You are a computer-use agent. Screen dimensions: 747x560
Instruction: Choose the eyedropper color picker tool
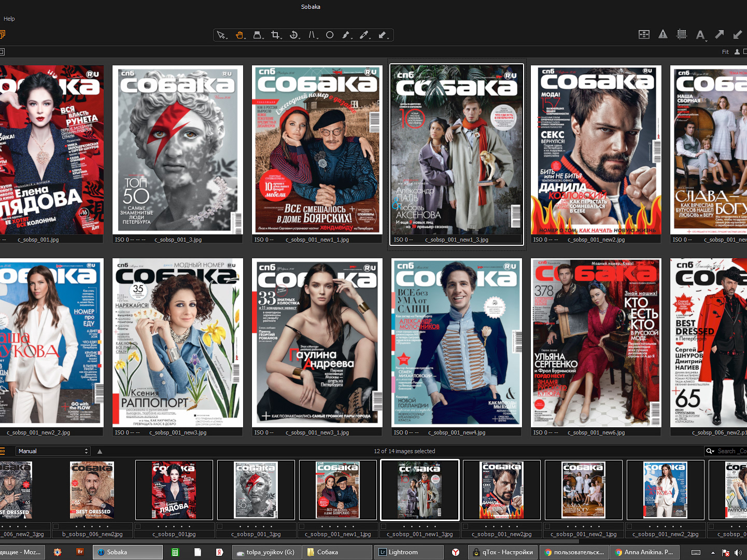(x=364, y=35)
